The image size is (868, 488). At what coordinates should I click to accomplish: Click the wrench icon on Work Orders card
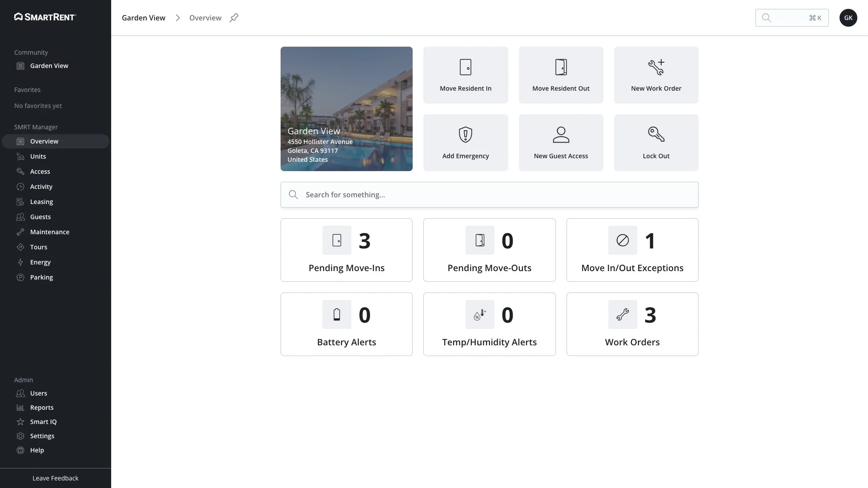tap(623, 315)
